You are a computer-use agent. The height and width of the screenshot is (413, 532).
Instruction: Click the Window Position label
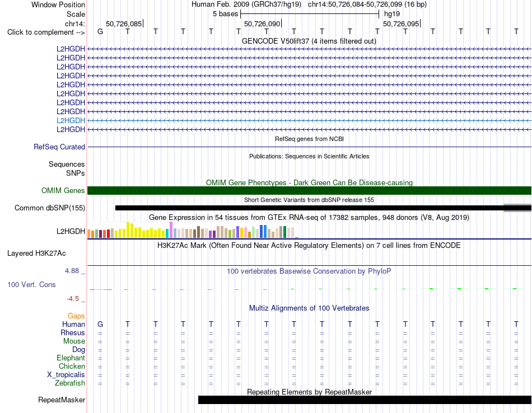click(x=58, y=4)
